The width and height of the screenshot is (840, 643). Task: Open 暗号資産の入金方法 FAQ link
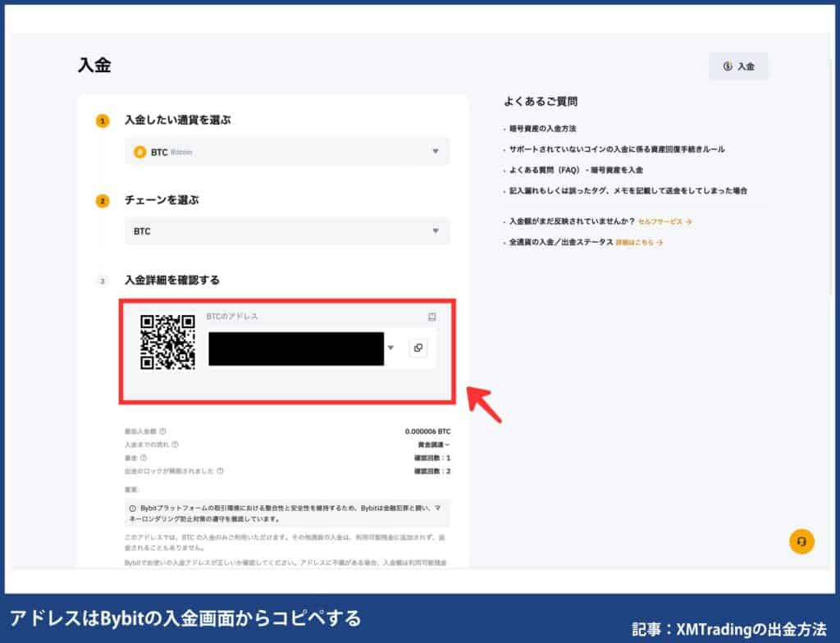point(542,129)
